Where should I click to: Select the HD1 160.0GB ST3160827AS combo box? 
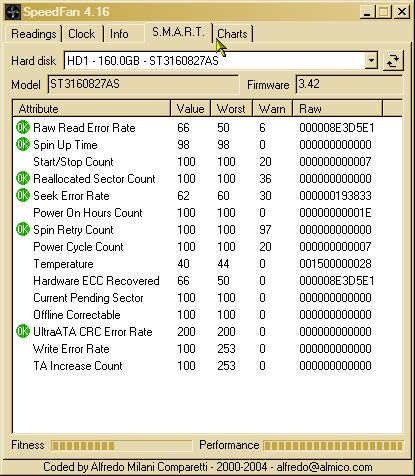(x=221, y=61)
